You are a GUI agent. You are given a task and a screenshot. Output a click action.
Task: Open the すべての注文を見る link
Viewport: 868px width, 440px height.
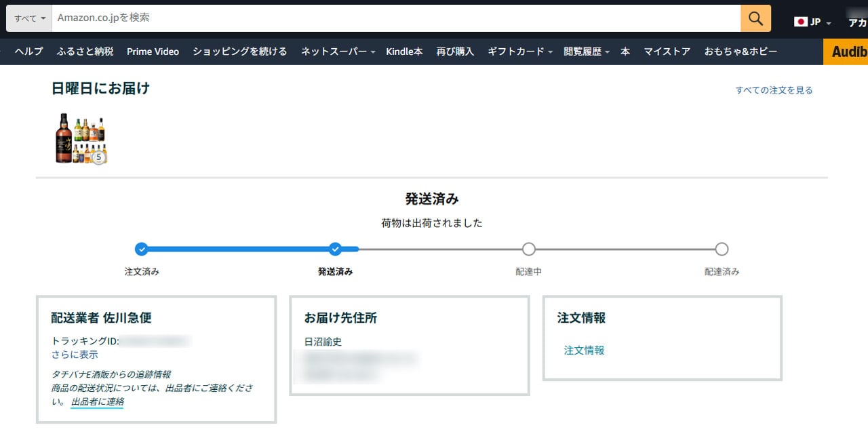774,89
